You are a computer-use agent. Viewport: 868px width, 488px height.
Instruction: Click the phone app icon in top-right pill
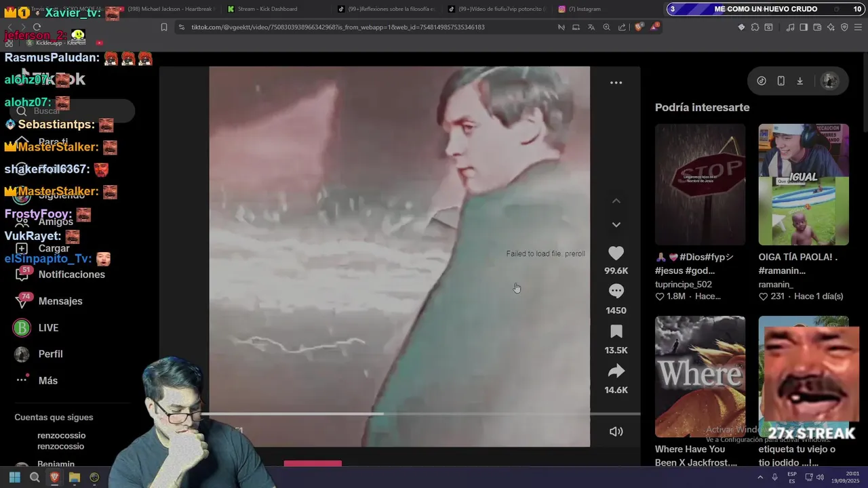tap(781, 81)
